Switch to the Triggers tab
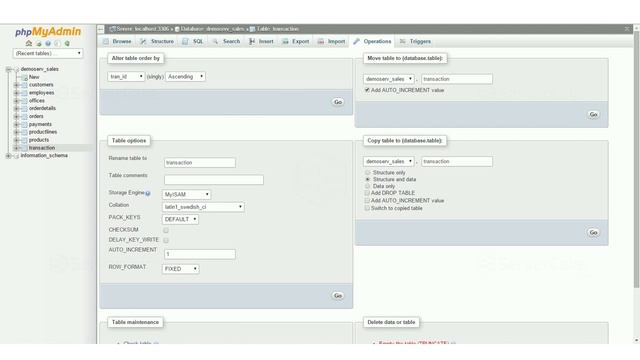 (x=416, y=42)
